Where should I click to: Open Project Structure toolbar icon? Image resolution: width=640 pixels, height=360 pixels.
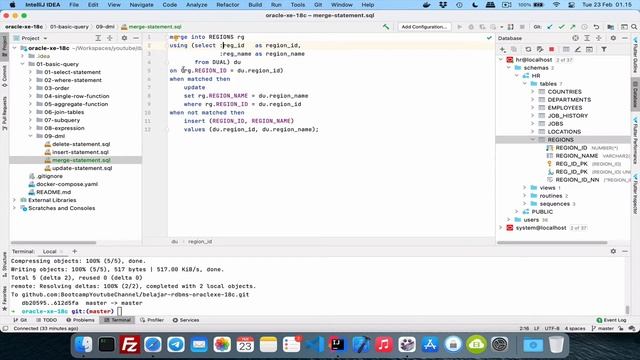611,27
